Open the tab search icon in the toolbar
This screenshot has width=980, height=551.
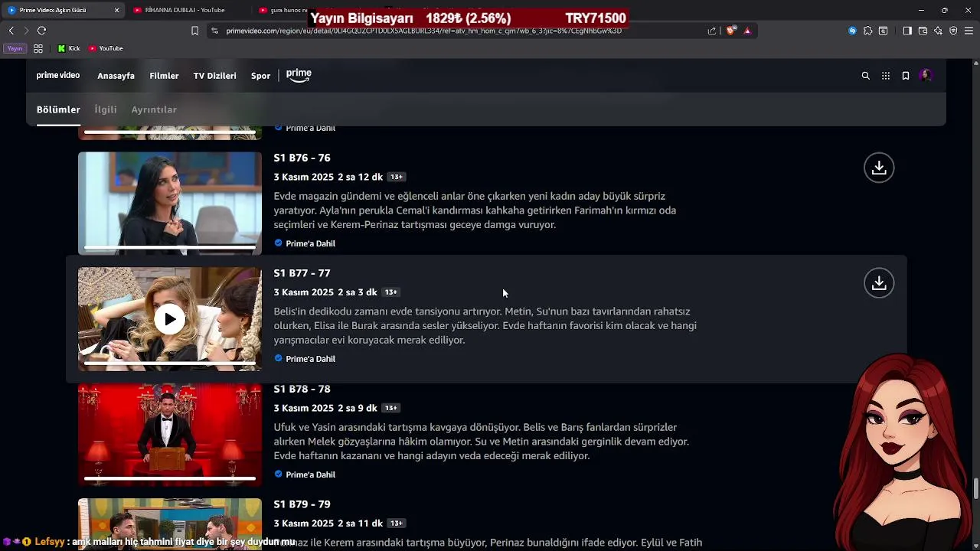pos(884,31)
